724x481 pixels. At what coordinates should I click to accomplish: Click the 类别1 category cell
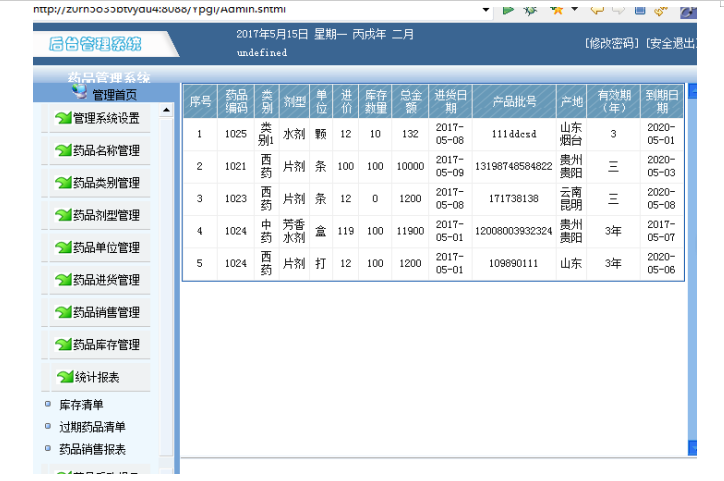coord(266,134)
